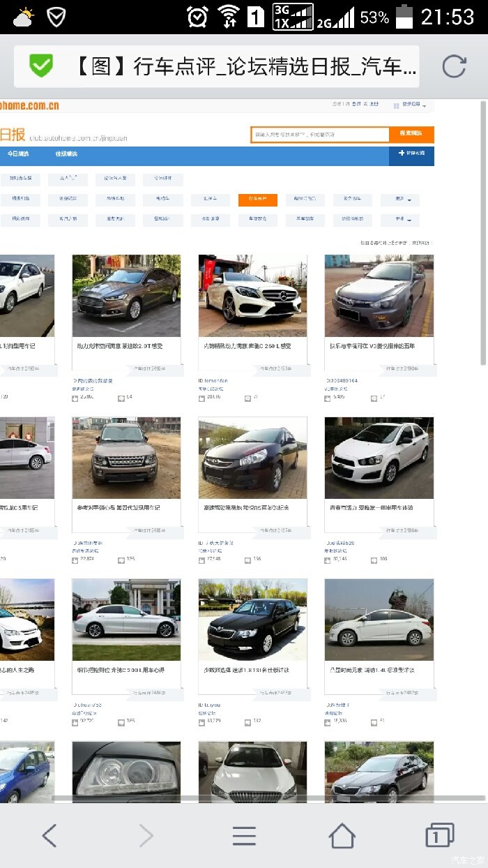Open the browser tab switcher
The height and width of the screenshot is (868, 488).
(439, 835)
